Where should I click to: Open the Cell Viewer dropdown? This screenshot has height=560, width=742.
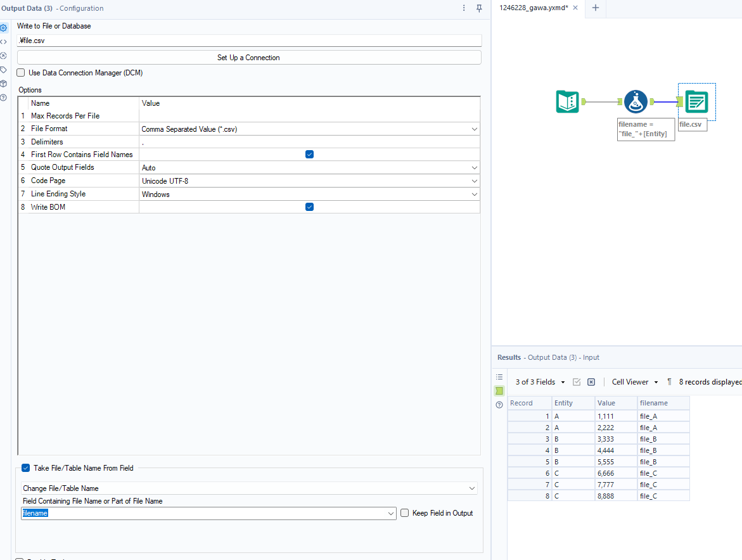click(634, 382)
